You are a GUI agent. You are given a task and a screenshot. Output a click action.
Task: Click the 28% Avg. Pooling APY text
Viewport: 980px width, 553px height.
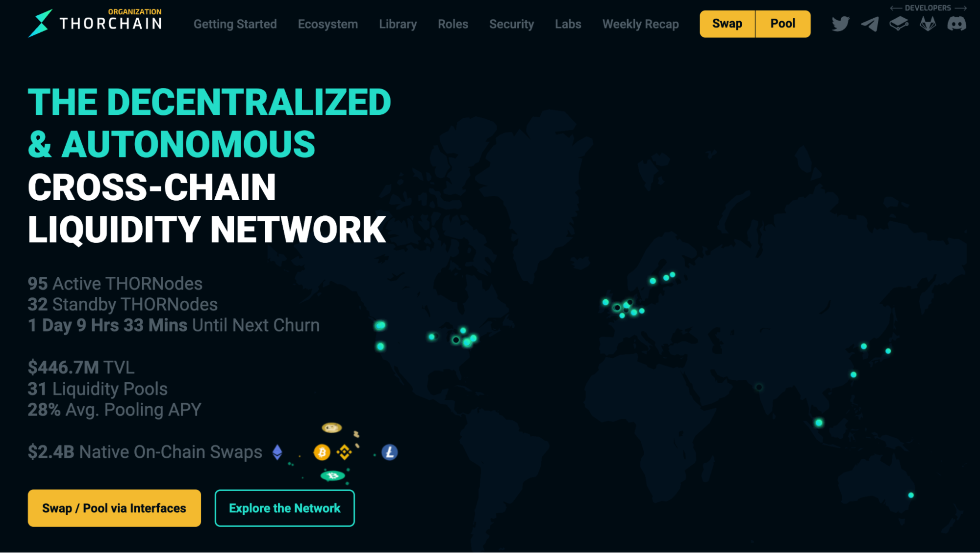point(115,410)
